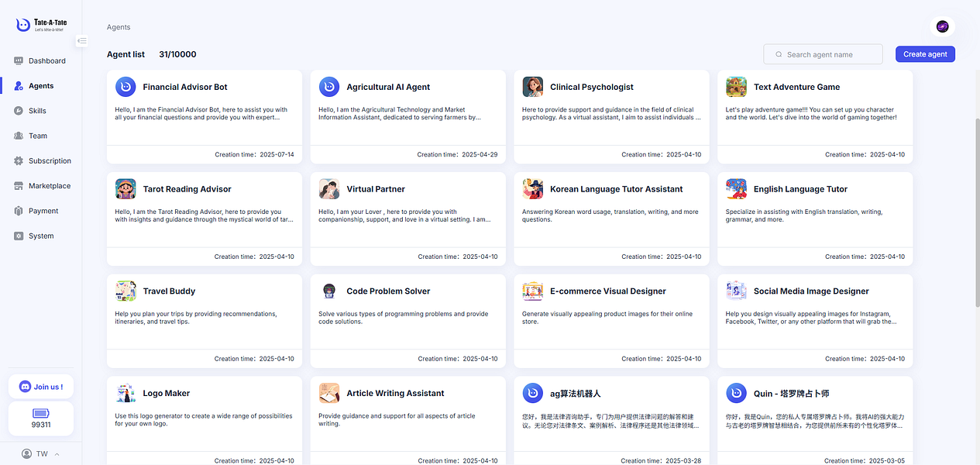Screen dimensions: 980x465
Task: Click the Clinical Psychologist avatar
Action: point(532,87)
